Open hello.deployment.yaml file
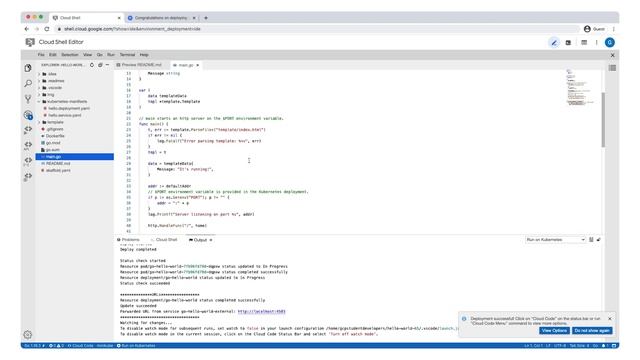Image resolution: width=640 pixels, height=360 pixels. (69, 109)
